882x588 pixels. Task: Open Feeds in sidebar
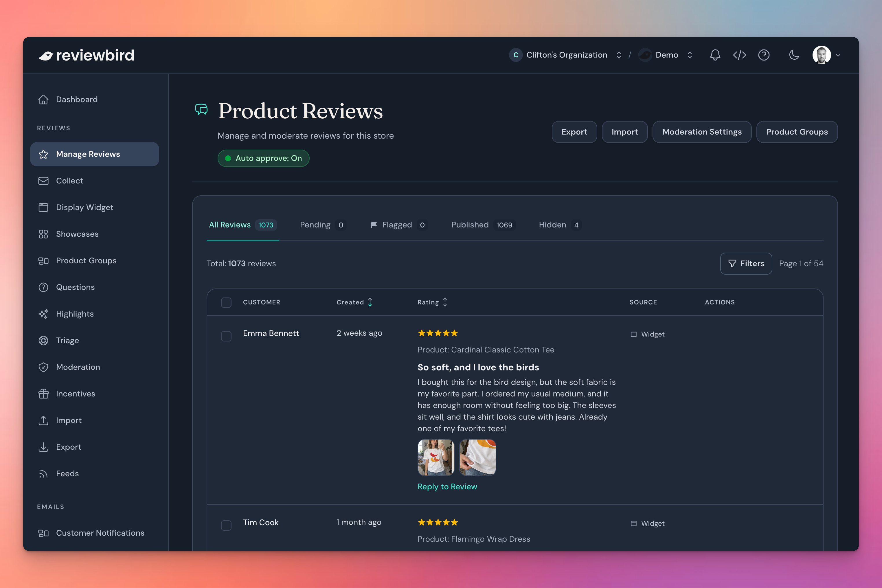pyautogui.click(x=95, y=474)
